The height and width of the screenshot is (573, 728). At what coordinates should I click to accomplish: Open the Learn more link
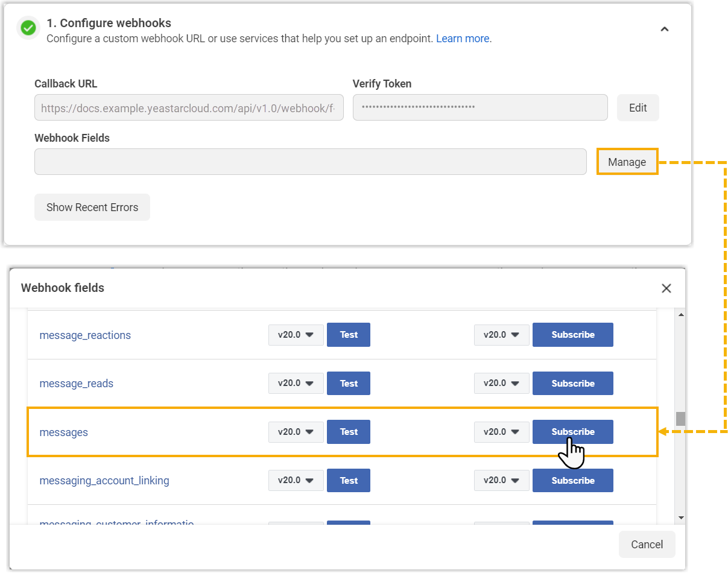[x=462, y=39]
